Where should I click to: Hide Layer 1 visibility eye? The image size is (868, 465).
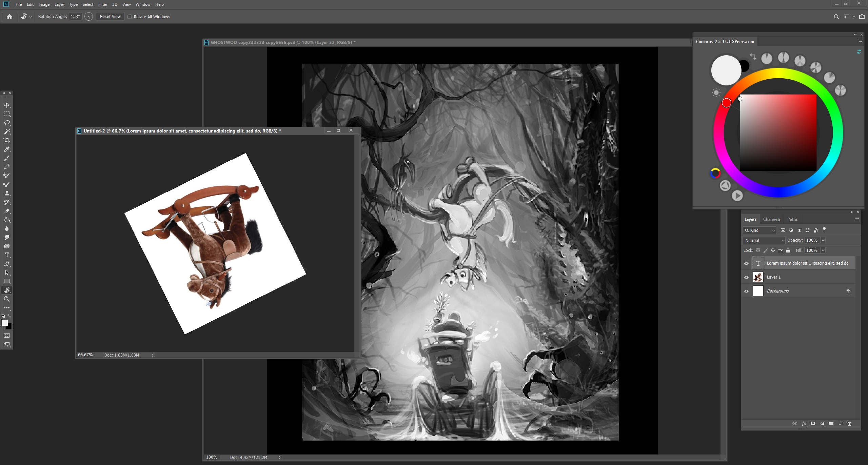[x=746, y=277]
